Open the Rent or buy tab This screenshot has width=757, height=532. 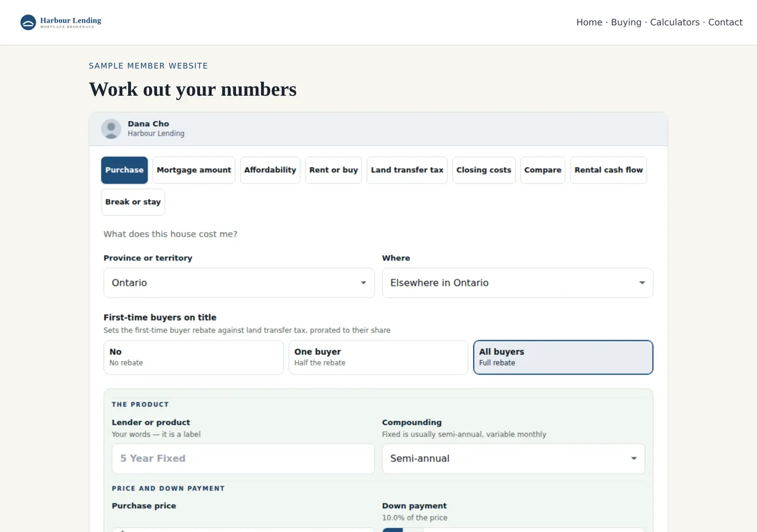pos(334,170)
